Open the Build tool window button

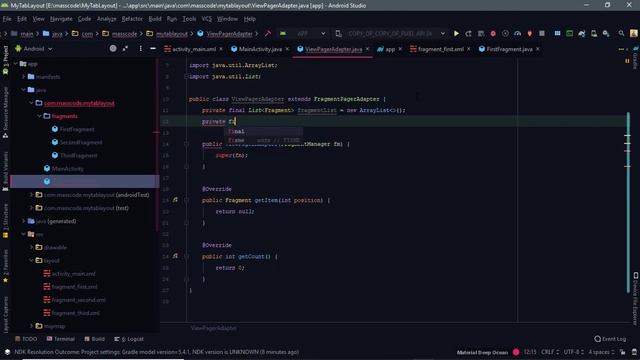(x=94, y=339)
